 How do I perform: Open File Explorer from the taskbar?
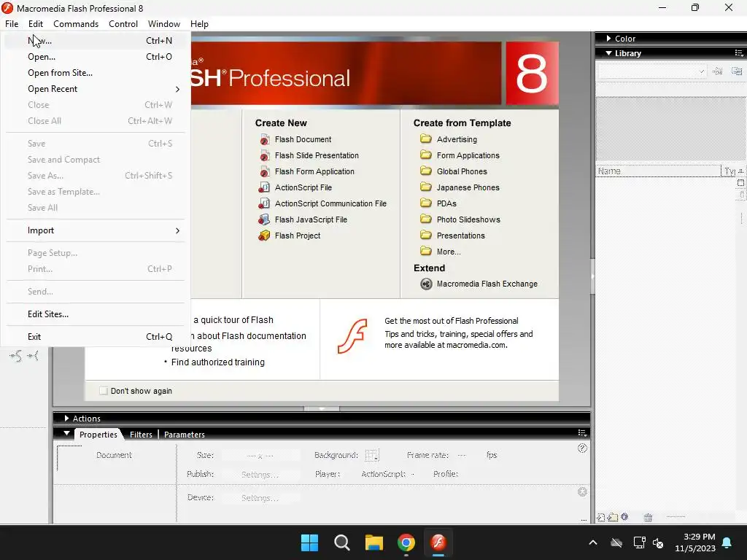point(374,542)
